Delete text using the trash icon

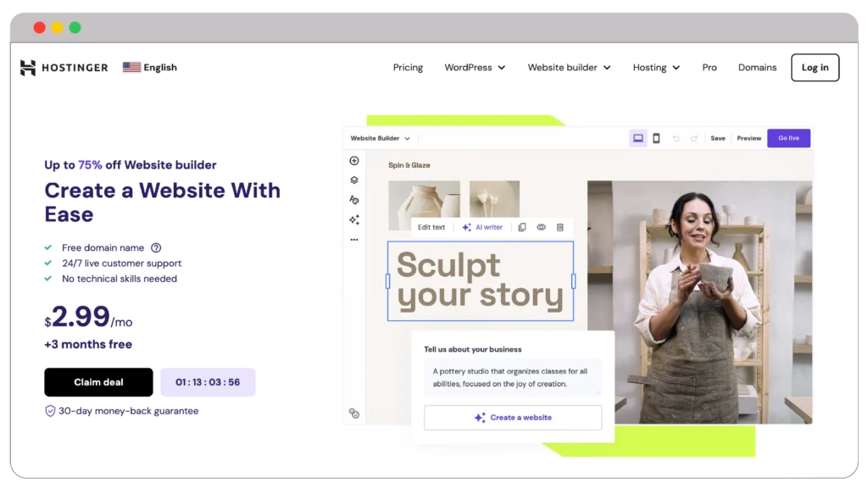[x=560, y=227]
